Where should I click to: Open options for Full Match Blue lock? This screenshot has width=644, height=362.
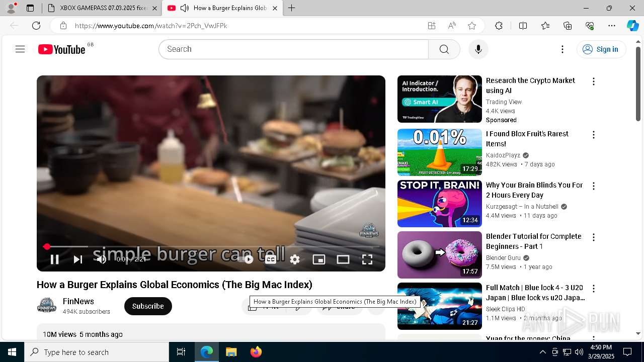594,289
